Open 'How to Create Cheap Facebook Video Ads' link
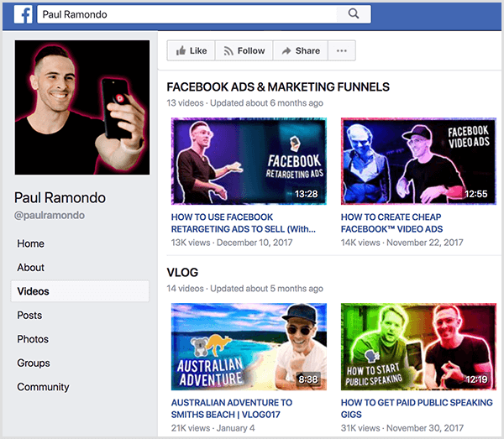The height and width of the screenshot is (439, 504). (x=391, y=223)
